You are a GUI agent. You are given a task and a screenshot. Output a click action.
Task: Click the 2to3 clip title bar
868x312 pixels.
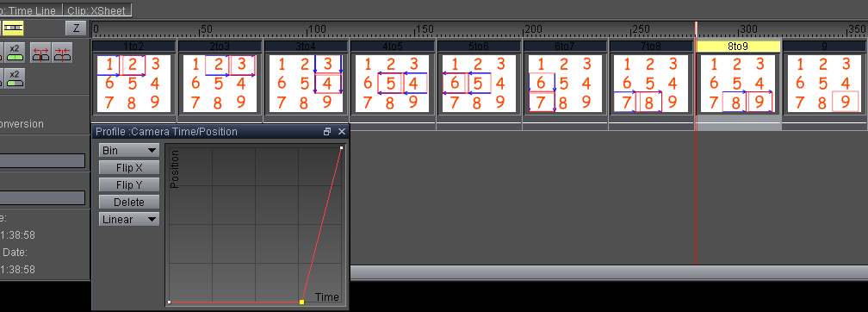tap(220, 46)
